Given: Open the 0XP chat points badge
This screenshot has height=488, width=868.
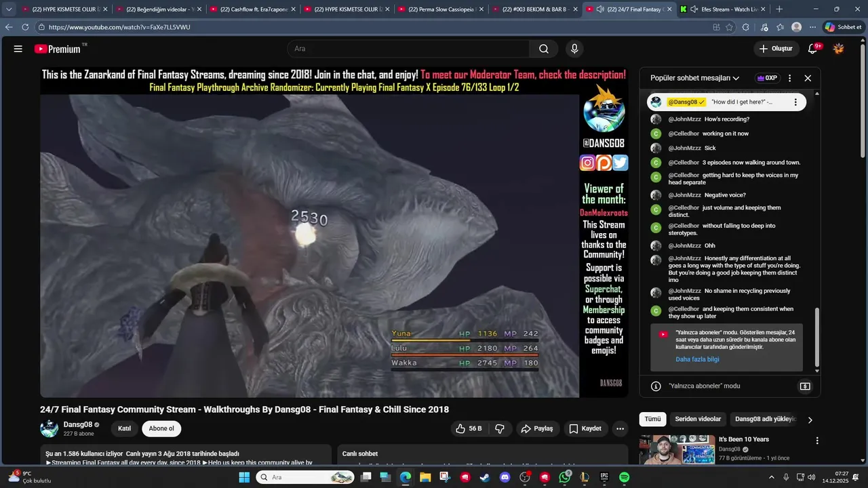Looking at the screenshot, I should [x=767, y=78].
